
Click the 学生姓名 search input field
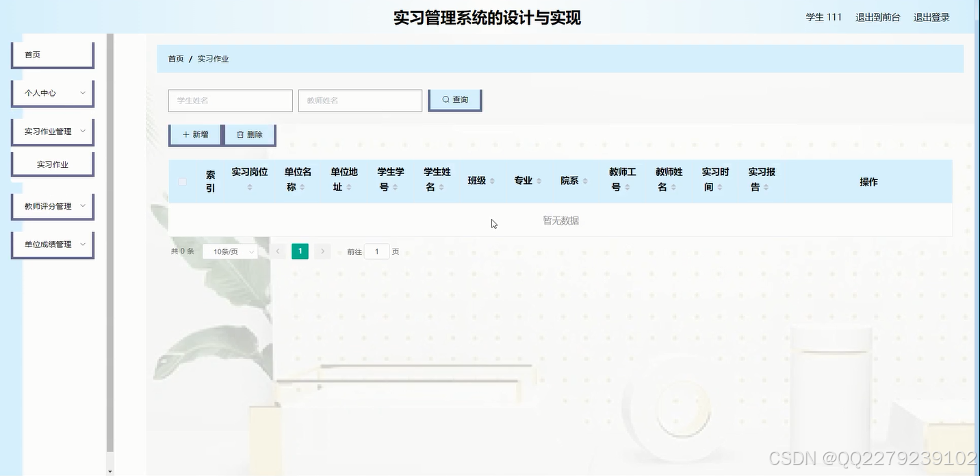pyautogui.click(x=230, y=100)
